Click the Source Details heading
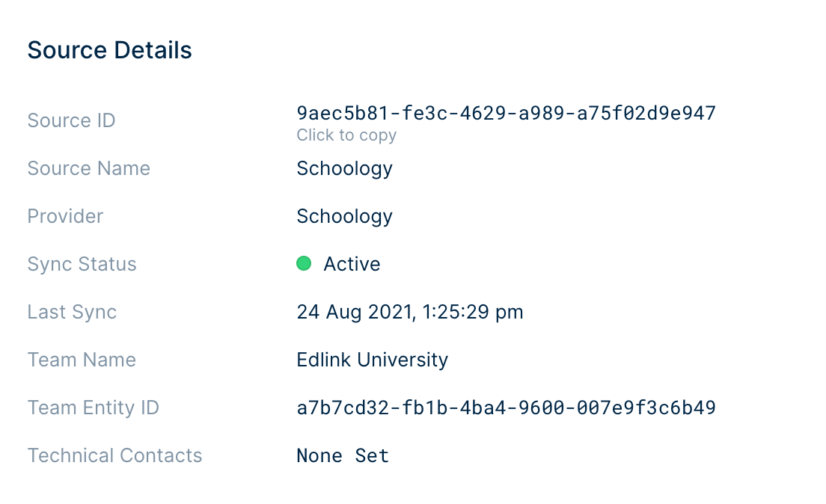826x504 pixels. click(x=109, y=50)
